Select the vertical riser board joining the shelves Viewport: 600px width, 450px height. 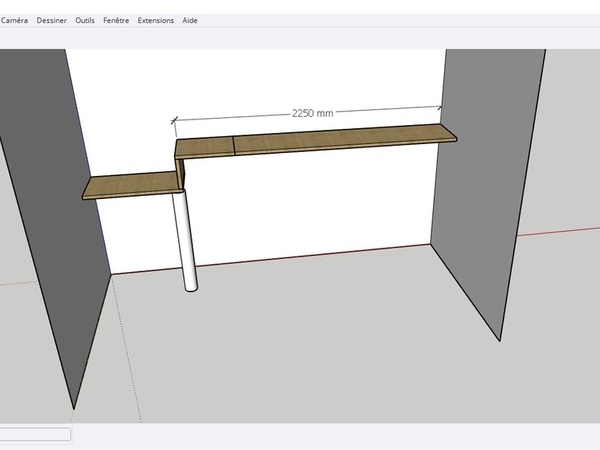pos(183,172)
